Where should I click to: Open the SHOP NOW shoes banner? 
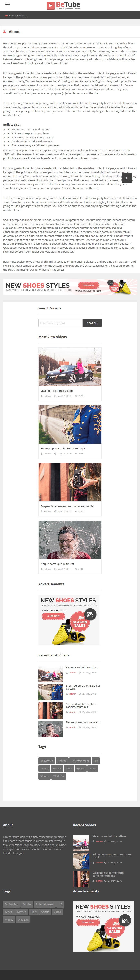pyautogui.click(x=70, y=287)
